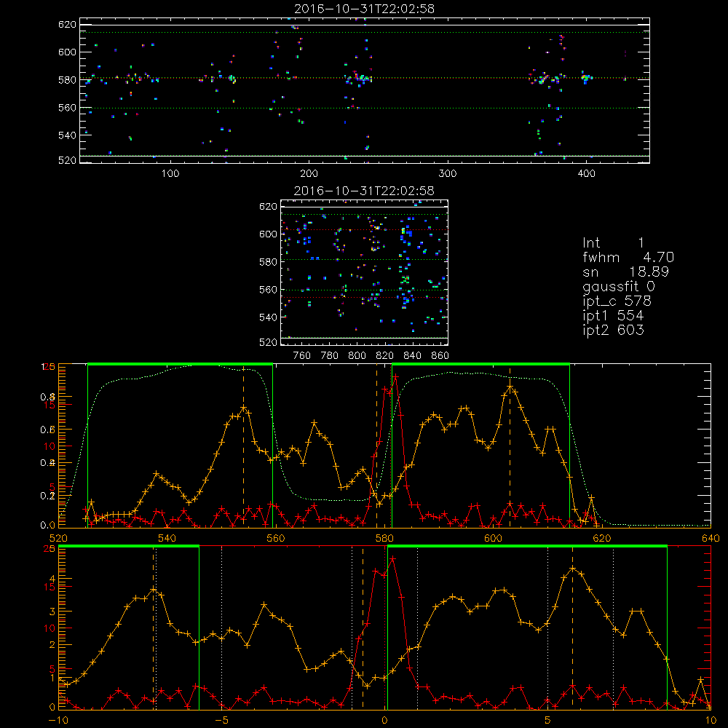
Task: Click the 'gaussfit 0' line
Action: coord(618,286)
